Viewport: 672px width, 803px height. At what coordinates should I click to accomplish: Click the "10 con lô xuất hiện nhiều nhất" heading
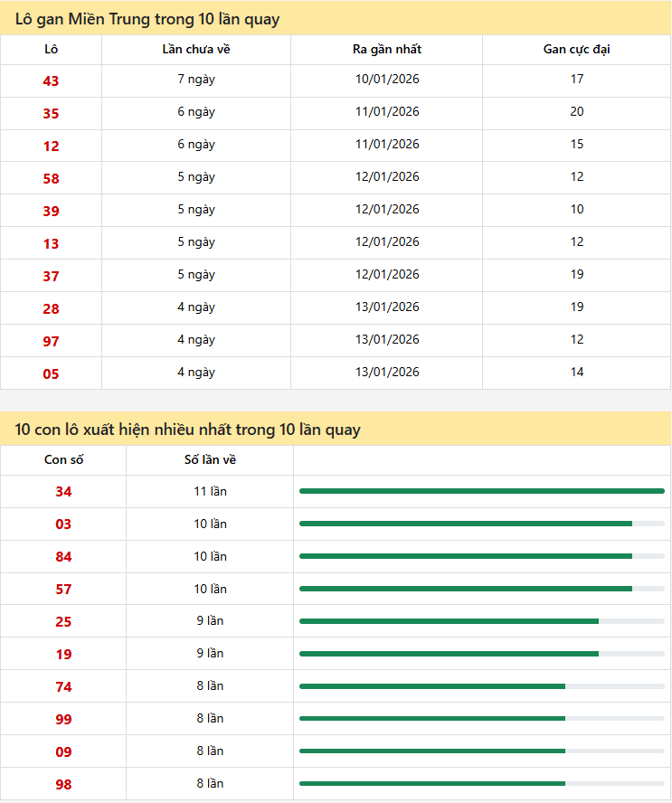coord(187,430)
